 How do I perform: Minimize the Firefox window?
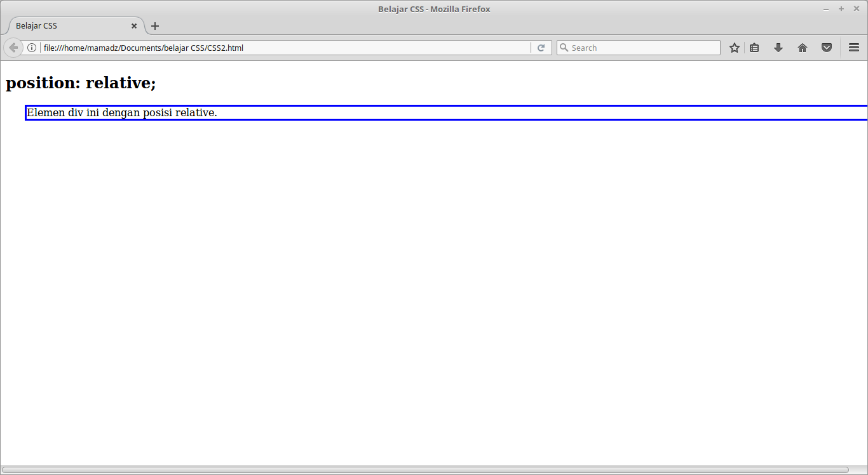[826, 9]
